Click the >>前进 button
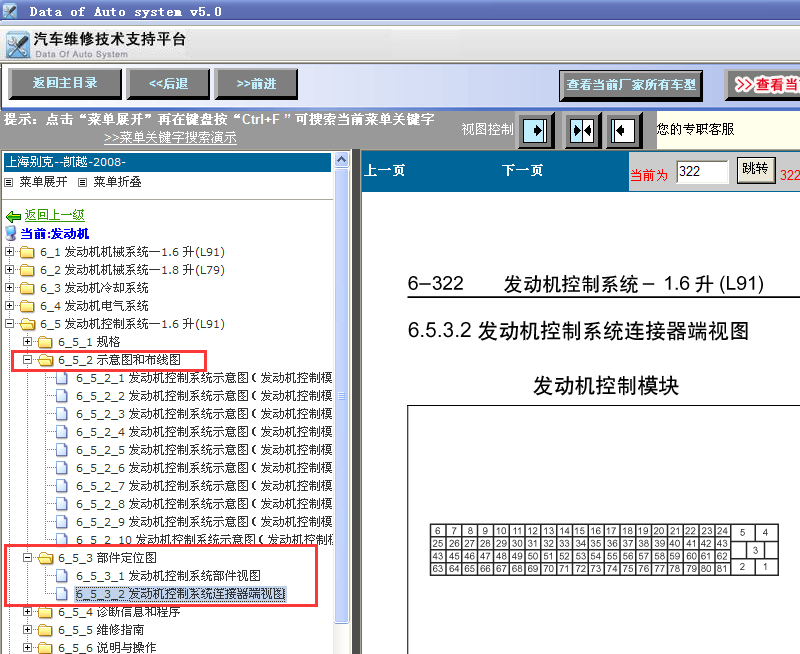Image resolution: width=800 pixels, height=654 pixels. [256, 84]
